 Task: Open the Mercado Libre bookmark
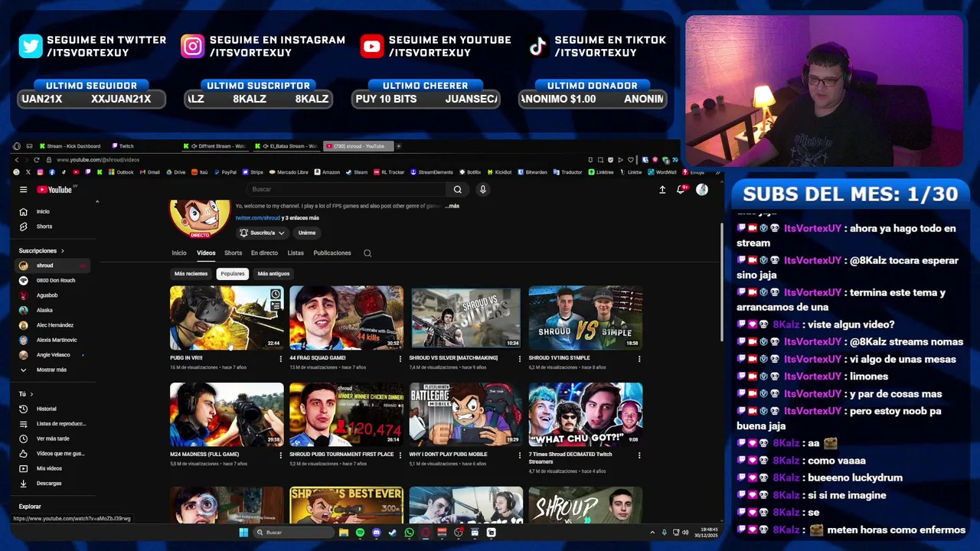(287, 172)
